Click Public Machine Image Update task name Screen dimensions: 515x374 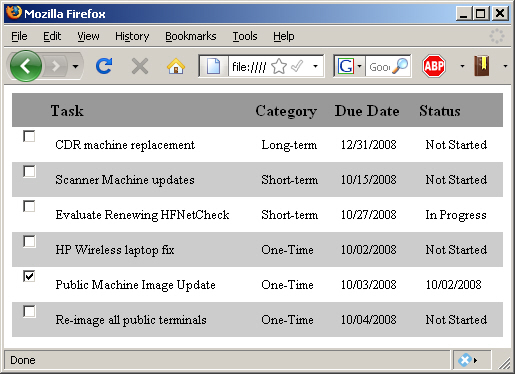[x=135, y=285]
